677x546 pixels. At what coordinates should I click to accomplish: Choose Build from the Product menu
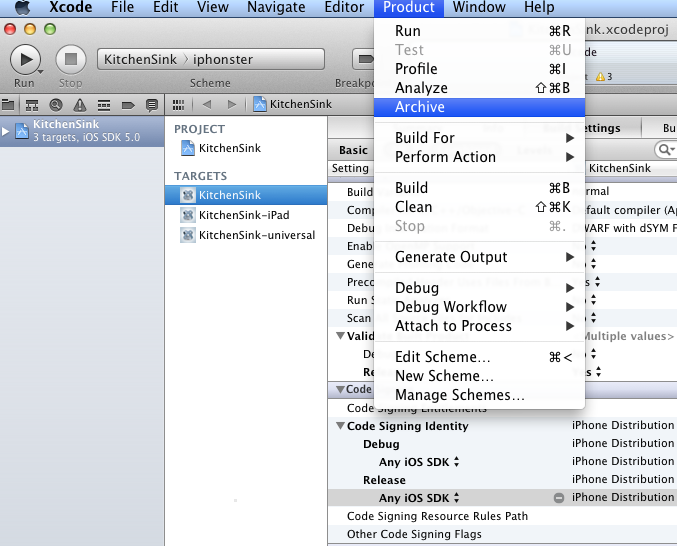[479, 188]
